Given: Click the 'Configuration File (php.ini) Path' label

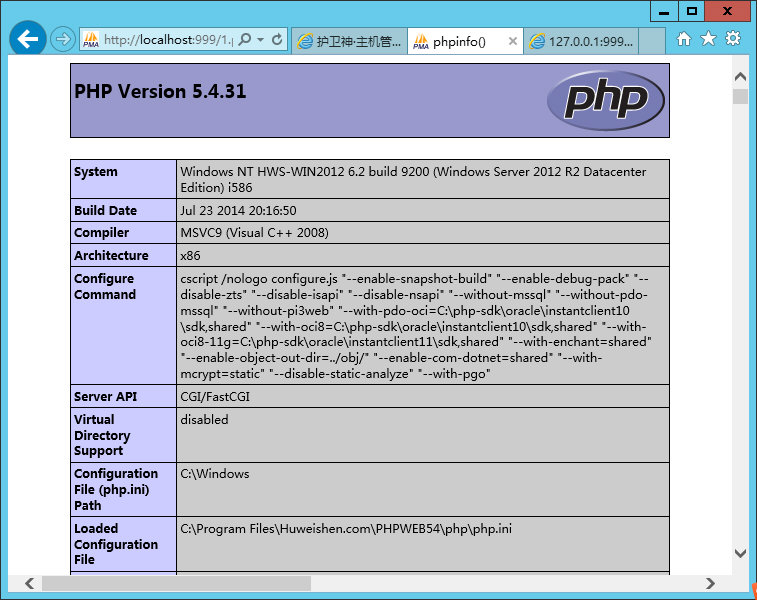Looking at the screenshot, I should tap(116, 489).
